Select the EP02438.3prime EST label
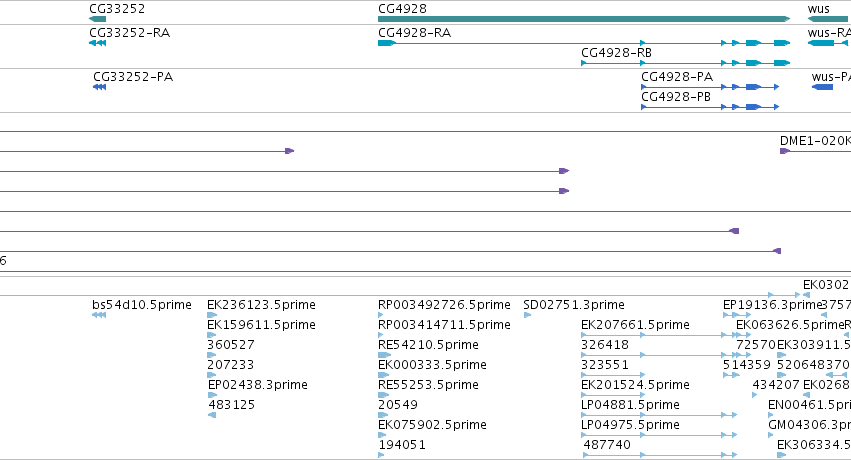851x460 pixels. (x=258, y=385)
